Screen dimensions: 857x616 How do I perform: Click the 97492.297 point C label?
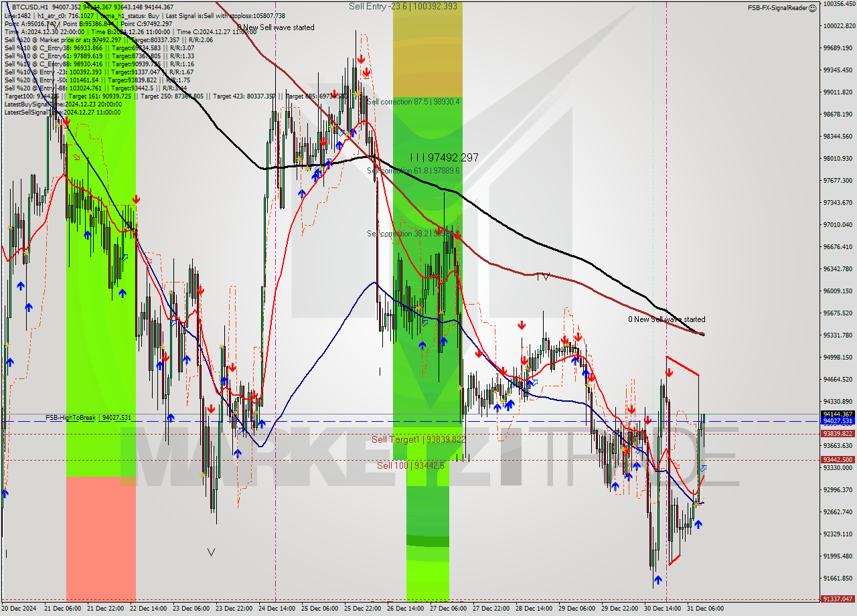coord(445,157)
